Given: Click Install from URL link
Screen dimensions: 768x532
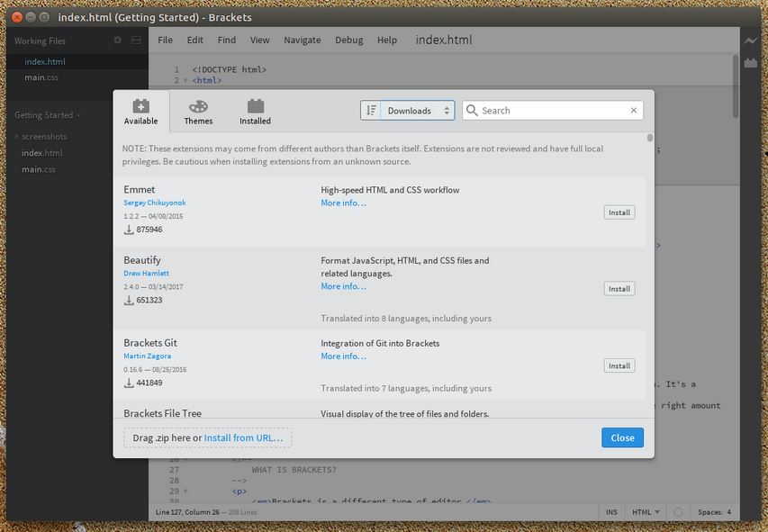Looking at the screenshot, I should [243, 437].
